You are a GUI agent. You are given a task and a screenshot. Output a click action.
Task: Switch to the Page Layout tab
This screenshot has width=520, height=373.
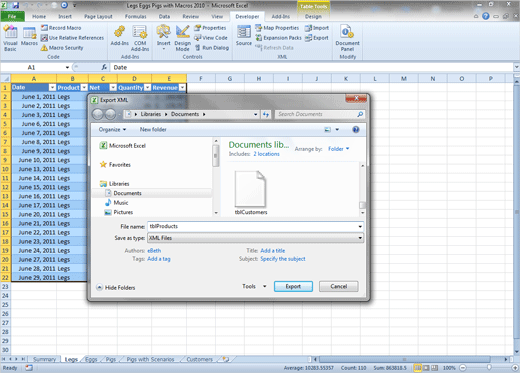click(98, 16)
